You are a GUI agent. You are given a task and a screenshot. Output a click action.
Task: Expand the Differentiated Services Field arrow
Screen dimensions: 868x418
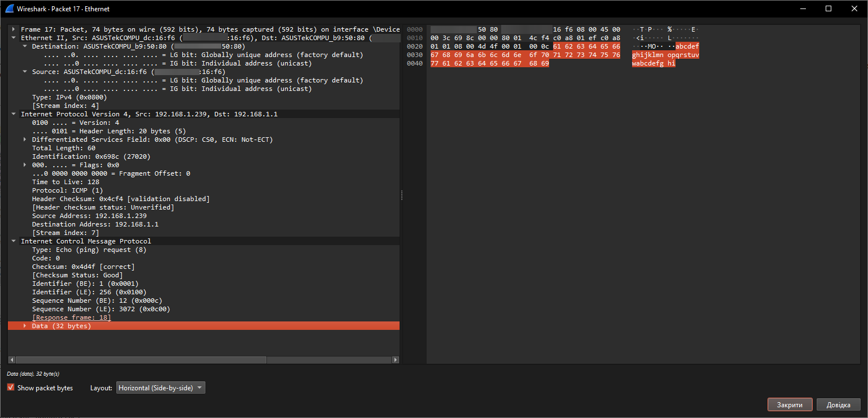(x=25, y=140)
